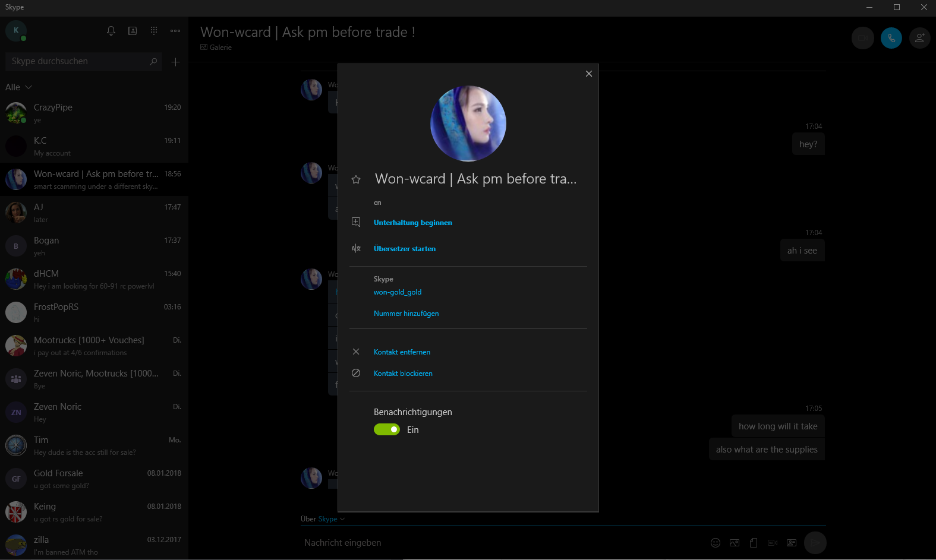The image size is (936, 560).
Task: Open the dial pad grid icon
Action: tap(154, 31)
